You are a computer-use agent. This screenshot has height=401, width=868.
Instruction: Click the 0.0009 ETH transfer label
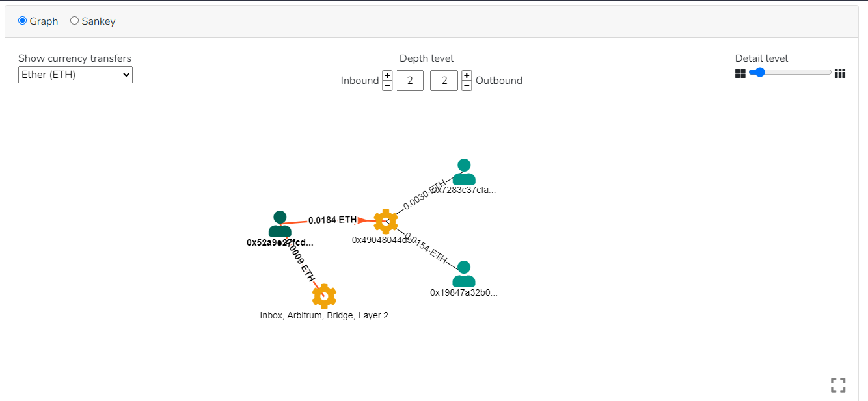point(301,261)
